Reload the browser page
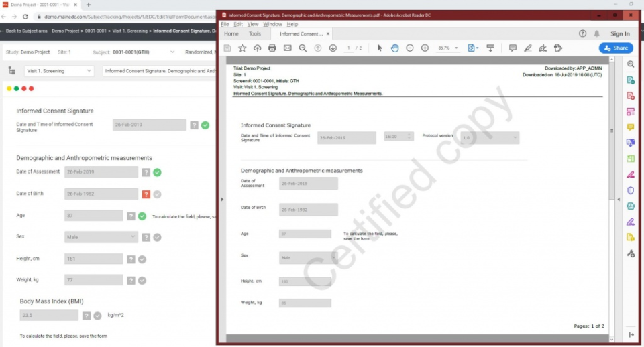Screen dimensions: 644x347 coord(25,17)
